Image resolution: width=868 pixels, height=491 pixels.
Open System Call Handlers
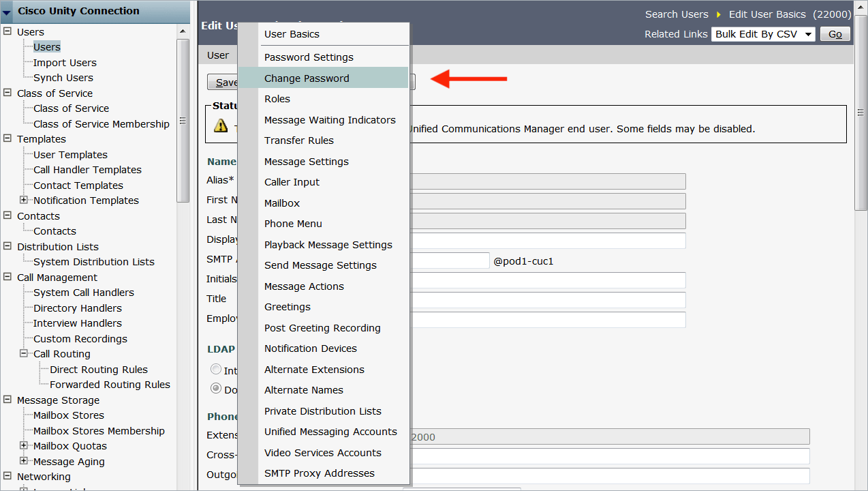pyautogui.click(x=84, y=293)
